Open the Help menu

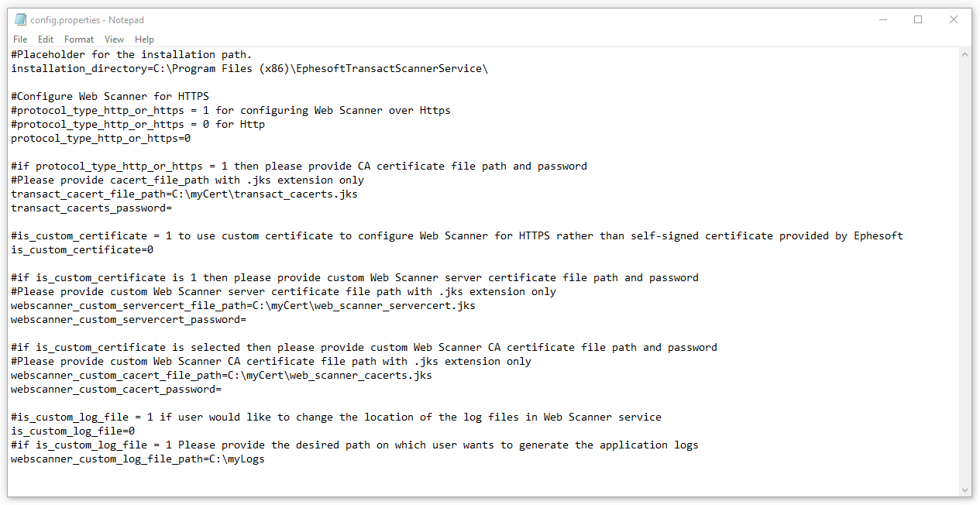144,40
